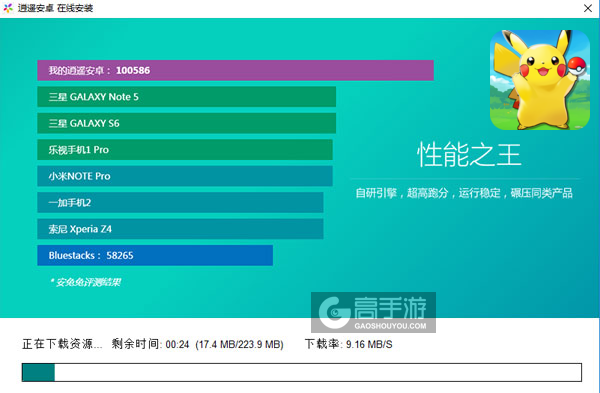Screen dimensions: 600x393
Task: Close the online installer window
Action: pos(587,8)
